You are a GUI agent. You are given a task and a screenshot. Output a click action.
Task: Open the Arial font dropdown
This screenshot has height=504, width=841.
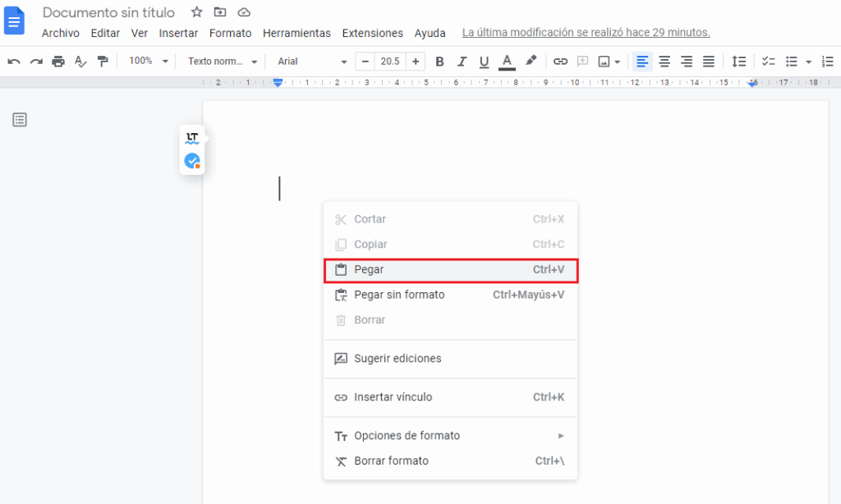[x=312, y=62]
